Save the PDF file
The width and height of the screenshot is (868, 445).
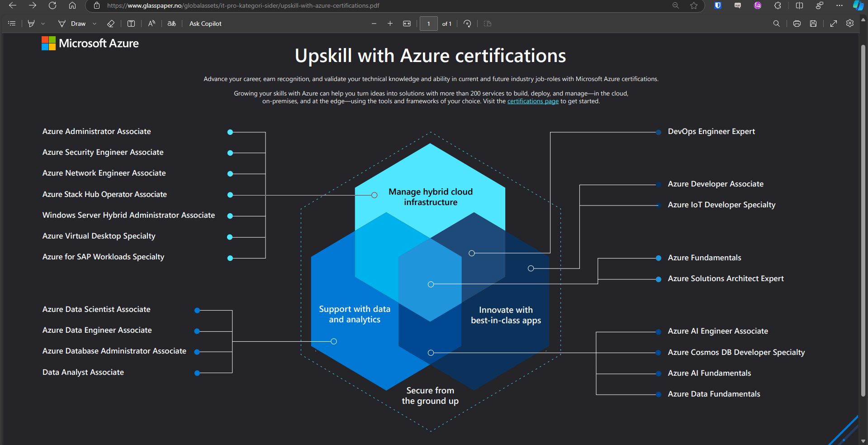813,24
